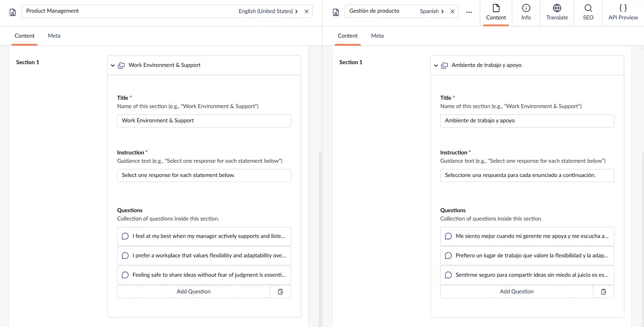Open the Translate workspace view

pyautogui.click(x=557, y=13)
